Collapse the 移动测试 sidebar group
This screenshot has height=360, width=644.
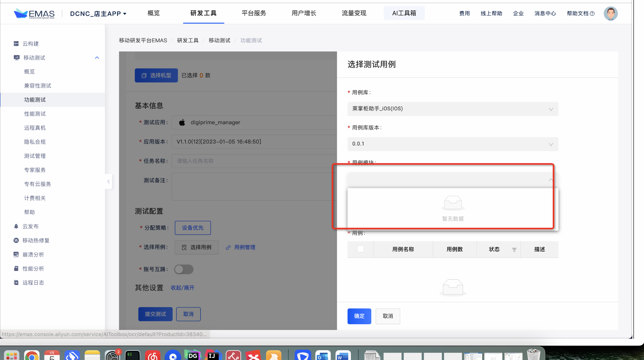(x=97, y=58)
